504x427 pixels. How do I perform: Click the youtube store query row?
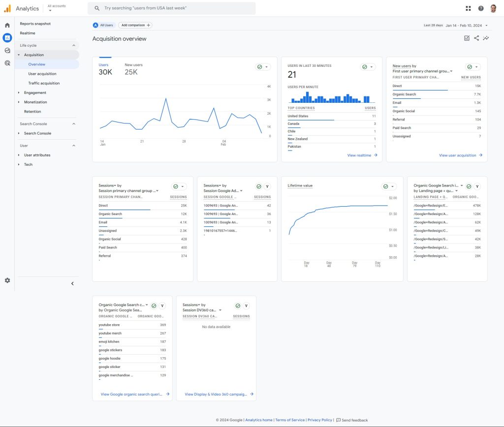132,325
